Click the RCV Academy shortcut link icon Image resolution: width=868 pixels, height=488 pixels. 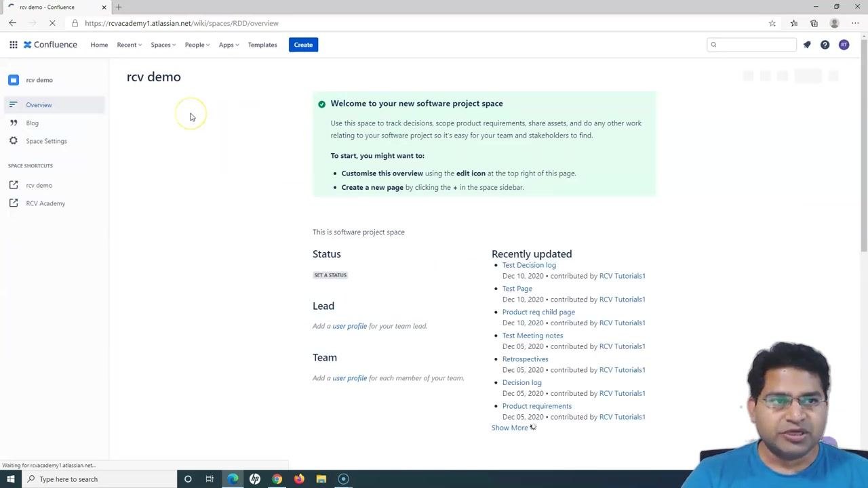click(x=13, y=203)
